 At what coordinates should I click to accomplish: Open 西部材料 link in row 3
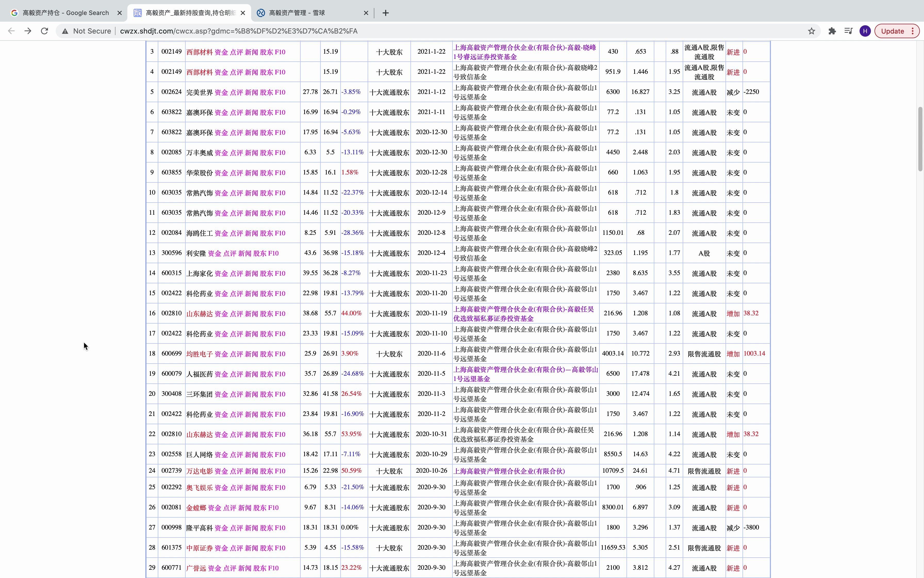pos(199,52)
